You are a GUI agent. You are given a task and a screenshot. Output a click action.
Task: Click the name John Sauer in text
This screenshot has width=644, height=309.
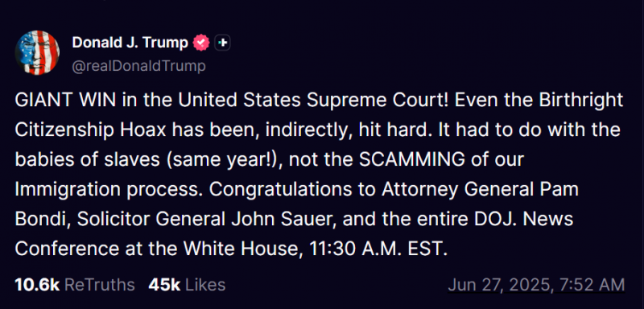coord(284,220)
